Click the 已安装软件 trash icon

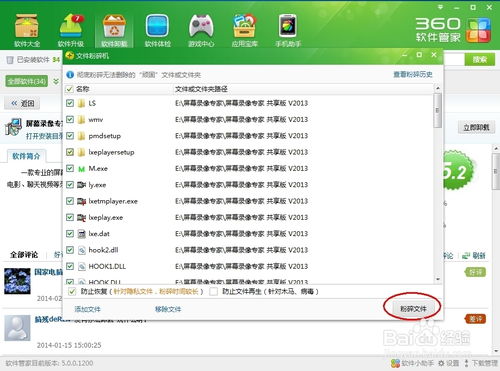point(10,60)
